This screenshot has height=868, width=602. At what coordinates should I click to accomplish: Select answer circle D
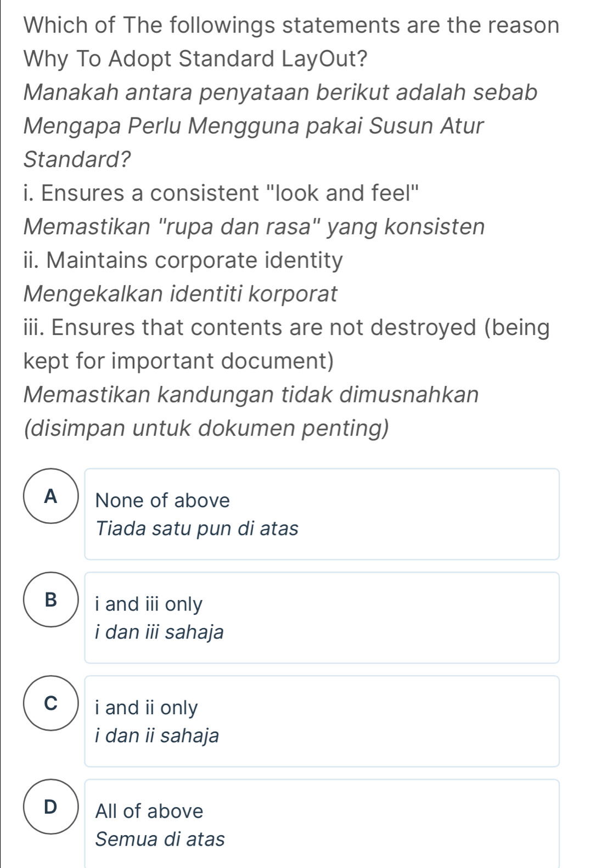51,807
